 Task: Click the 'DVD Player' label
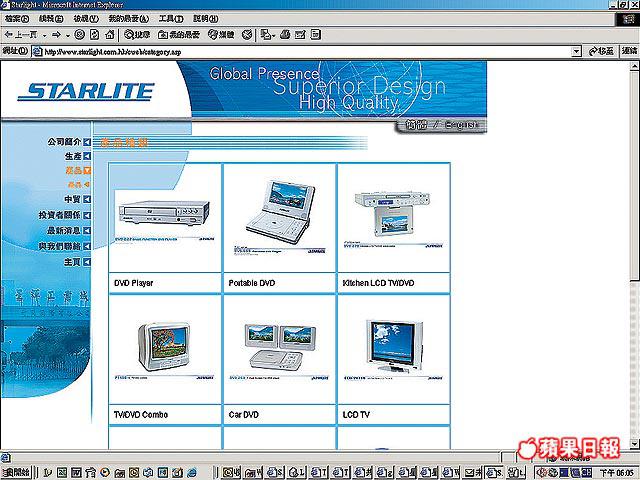133,283
